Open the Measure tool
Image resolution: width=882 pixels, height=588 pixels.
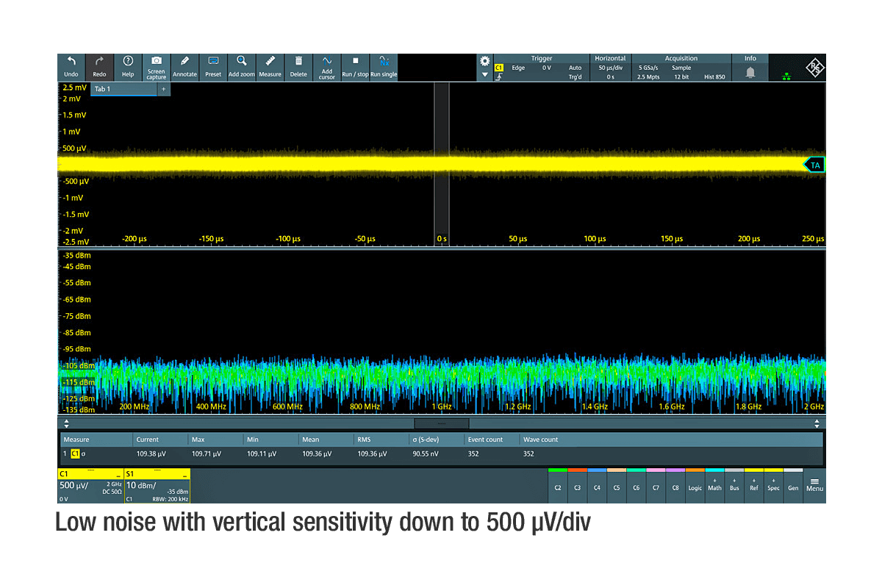270,67
